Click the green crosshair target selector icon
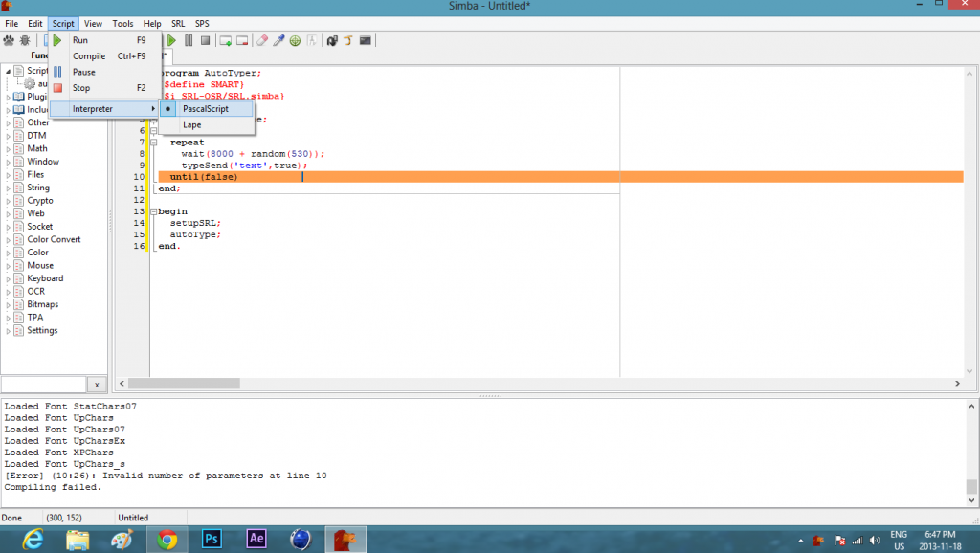Image resolution: width=980 pixels, height=553 pixels. click(x=295, y=40)
